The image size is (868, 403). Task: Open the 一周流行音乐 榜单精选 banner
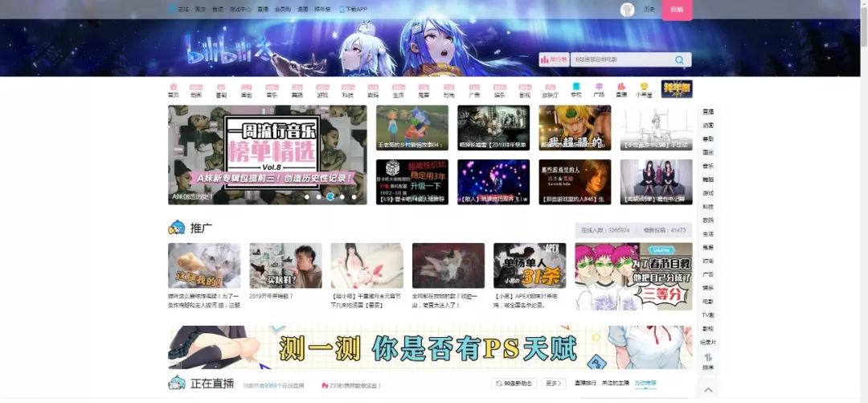pos(268,154)
